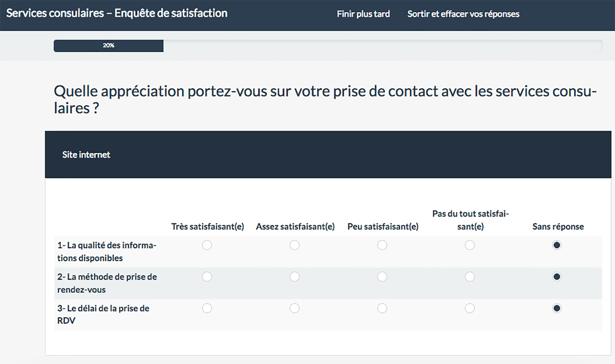
Task: Click the Très satisfaisant(e) column header
Action: pyautogui.click(x=208, y=226)
